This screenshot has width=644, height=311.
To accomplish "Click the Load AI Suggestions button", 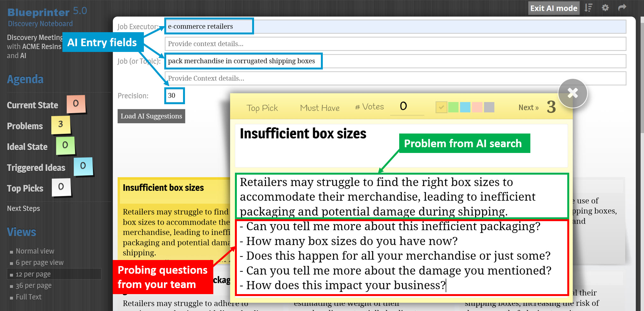I will click(151, 116).
